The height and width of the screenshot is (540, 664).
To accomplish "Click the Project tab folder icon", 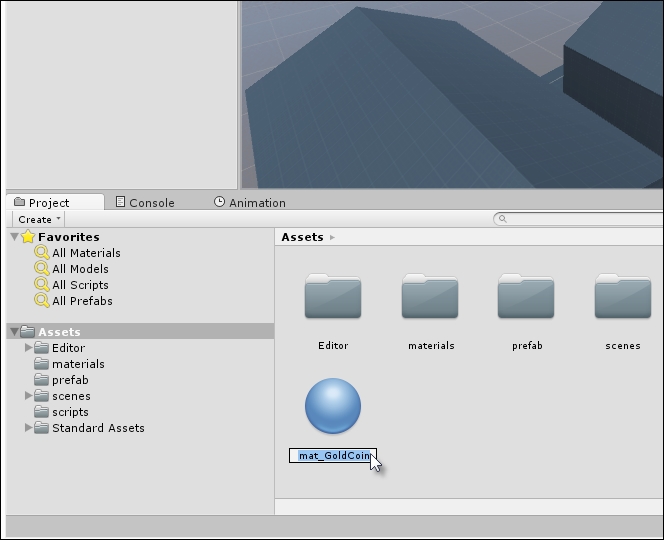I will [x=19, y=202].
